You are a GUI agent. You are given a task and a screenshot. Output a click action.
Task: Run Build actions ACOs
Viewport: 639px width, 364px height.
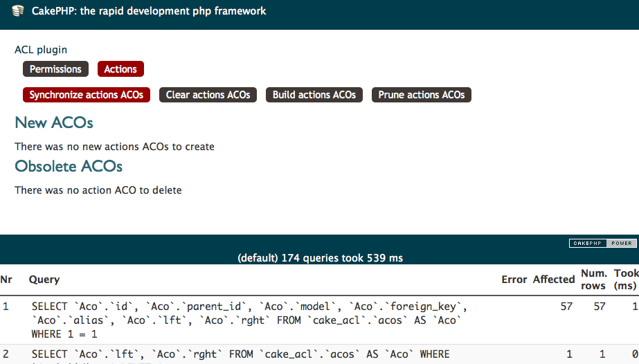click(314, 95)
